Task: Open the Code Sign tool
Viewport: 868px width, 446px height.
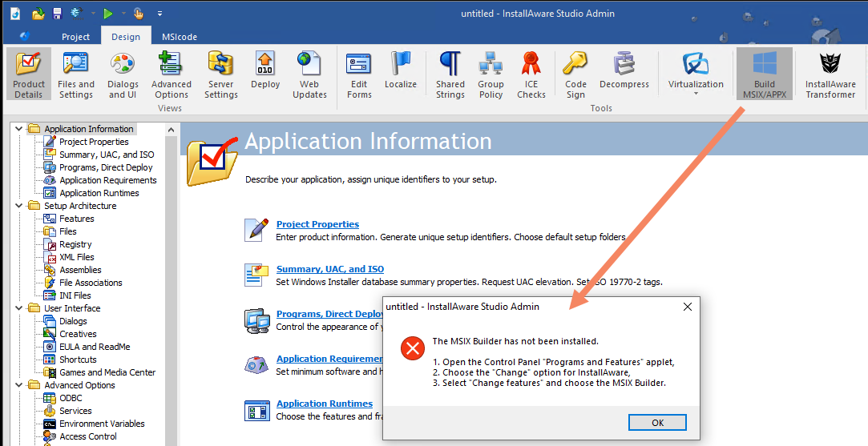Action: (x=575, y=74)
